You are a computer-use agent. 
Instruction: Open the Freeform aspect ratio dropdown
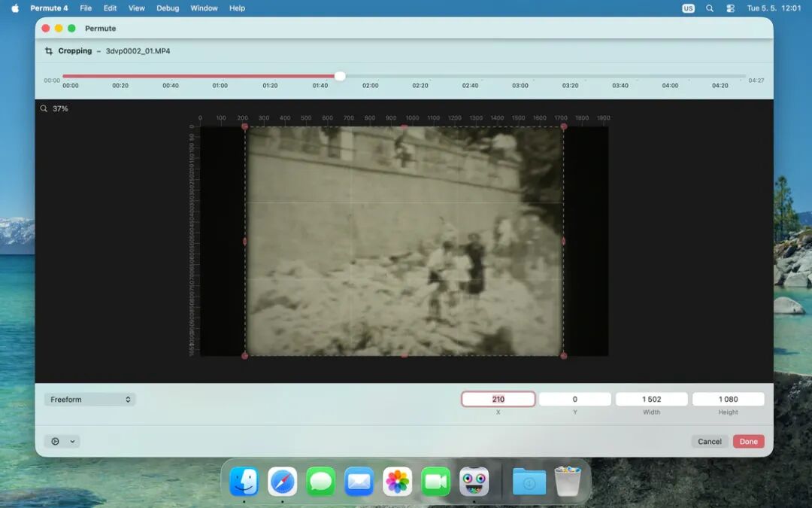click(90, 399)
